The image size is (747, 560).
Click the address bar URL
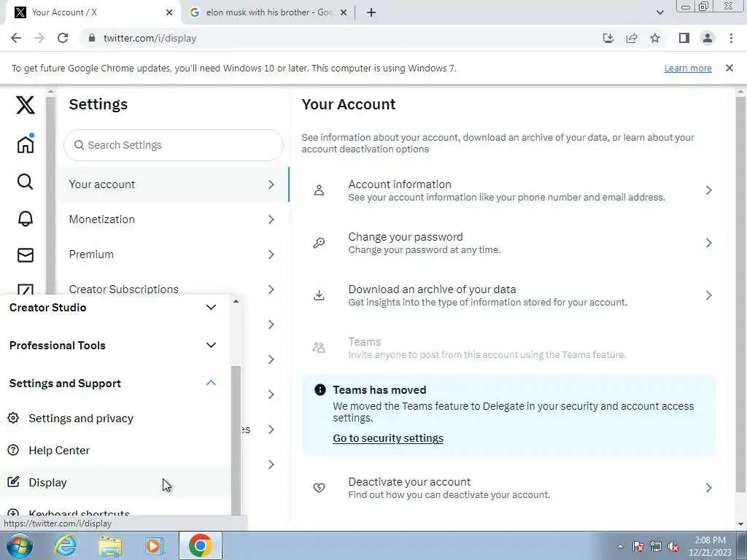[150, 38]
